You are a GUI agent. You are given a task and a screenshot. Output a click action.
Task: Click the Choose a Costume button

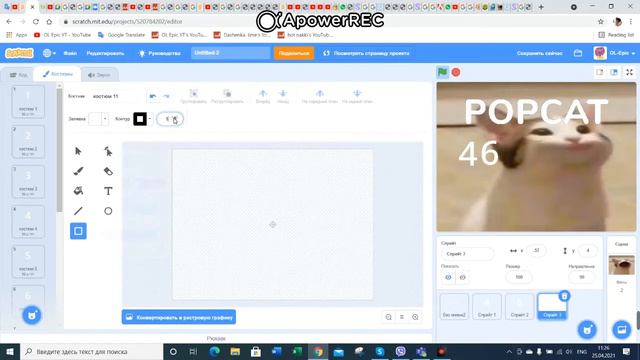[32, 315]
